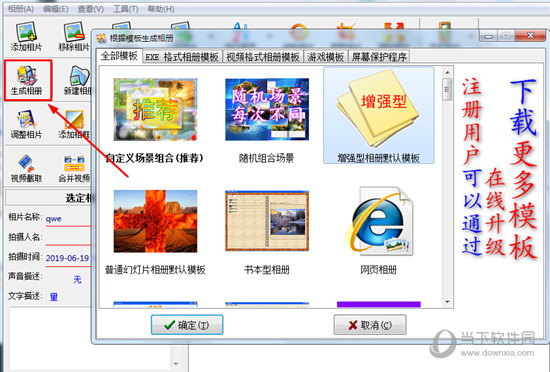Switch to the 游戏模板 tab

tap(326, 57)
